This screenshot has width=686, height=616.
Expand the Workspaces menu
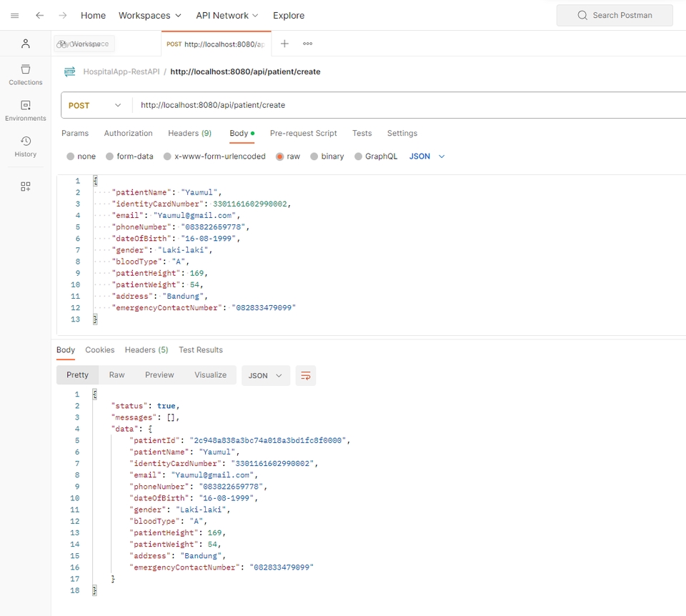pos(149,16)
